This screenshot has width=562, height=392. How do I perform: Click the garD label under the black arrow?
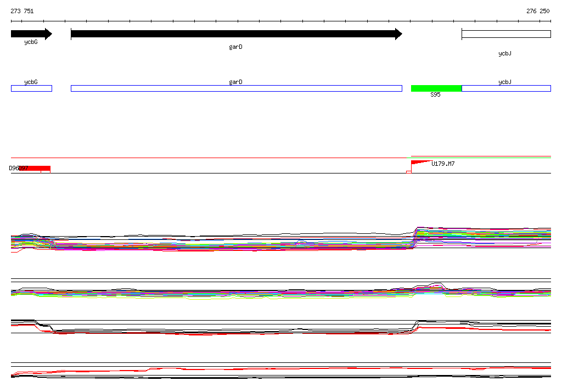(235, 47)
